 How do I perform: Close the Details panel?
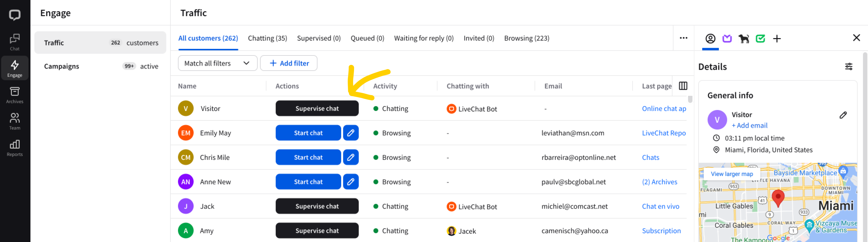pos(856,38)
